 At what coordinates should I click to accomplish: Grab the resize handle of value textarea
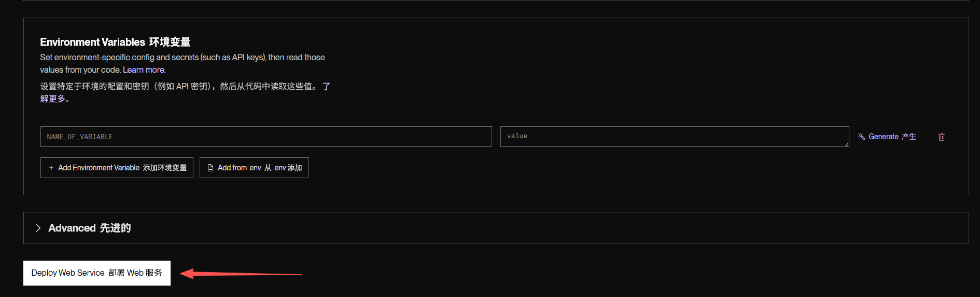[x=846, y=144]
